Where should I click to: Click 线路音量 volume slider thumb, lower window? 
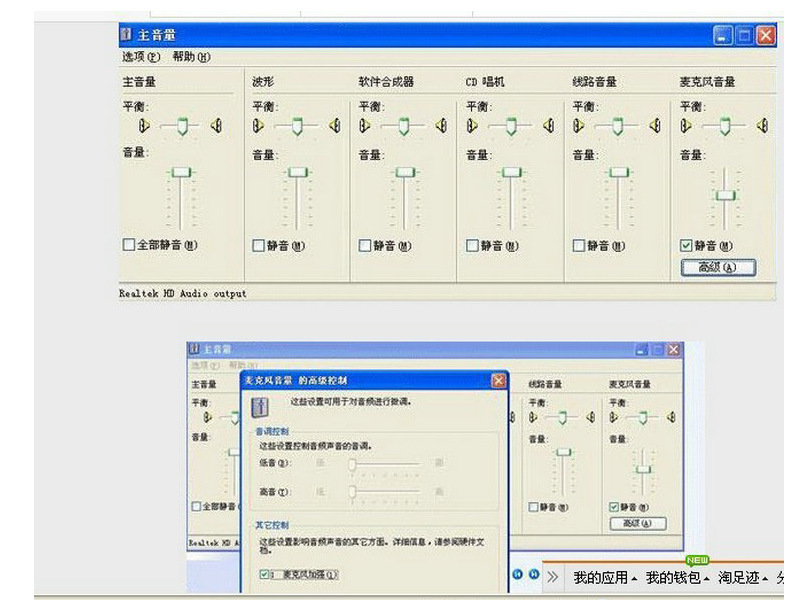(x=564, y=452)
